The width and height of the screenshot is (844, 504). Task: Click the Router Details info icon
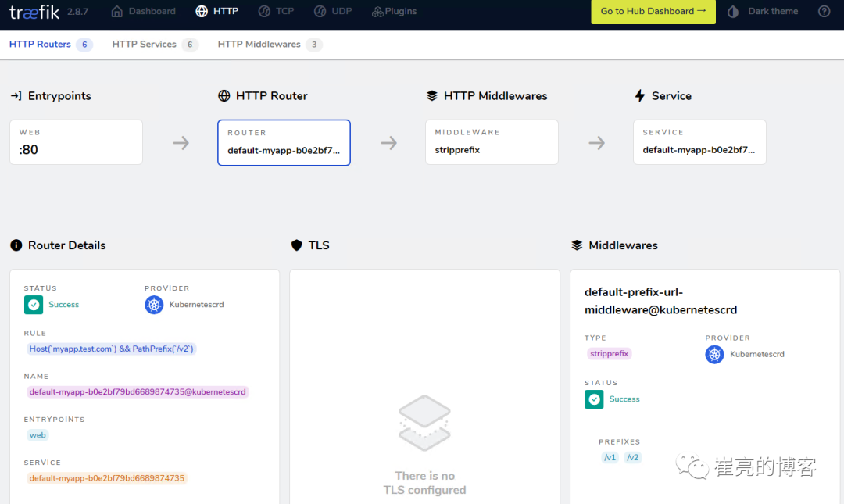coord(16,245)
